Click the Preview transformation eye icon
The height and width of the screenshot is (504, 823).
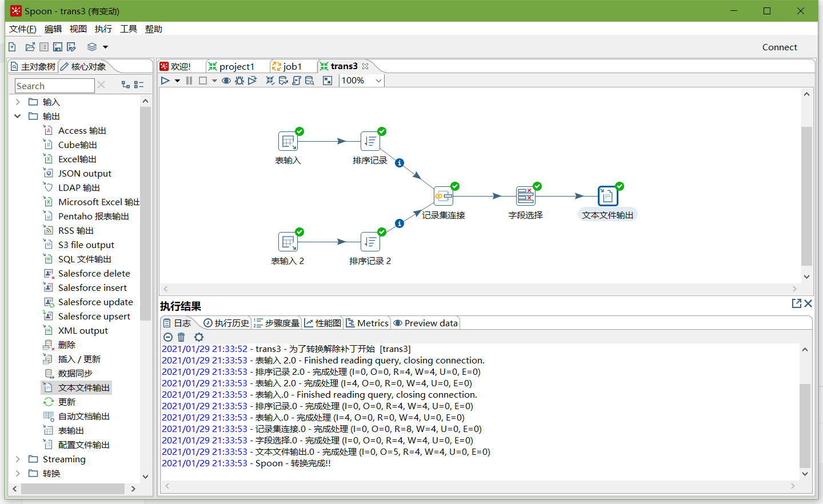[226, 81]
